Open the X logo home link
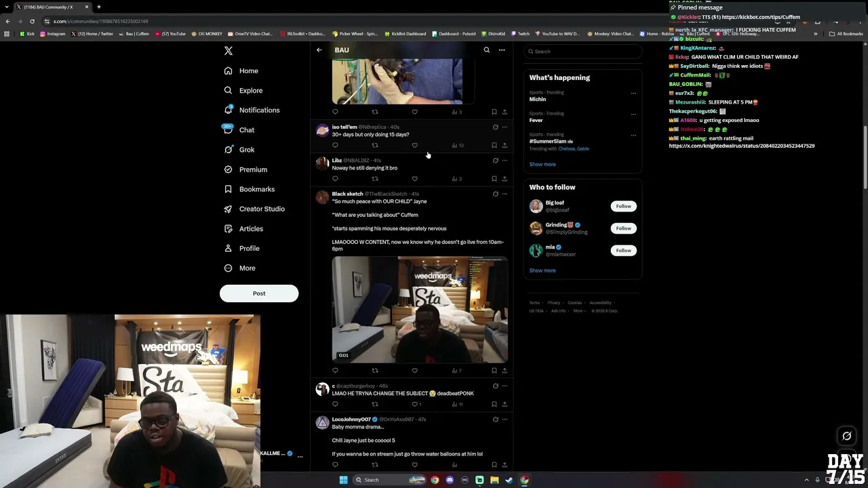The image size is (868, 488). click(x=229, y=51)
